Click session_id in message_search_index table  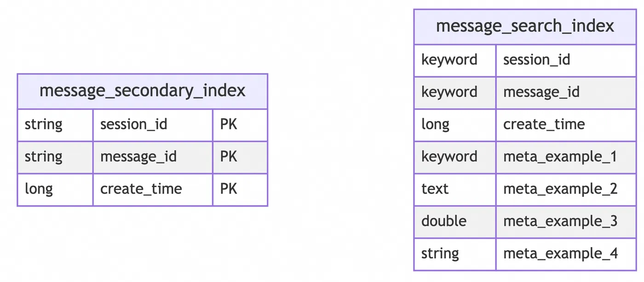pyautogui.click(x=566, y=60)
